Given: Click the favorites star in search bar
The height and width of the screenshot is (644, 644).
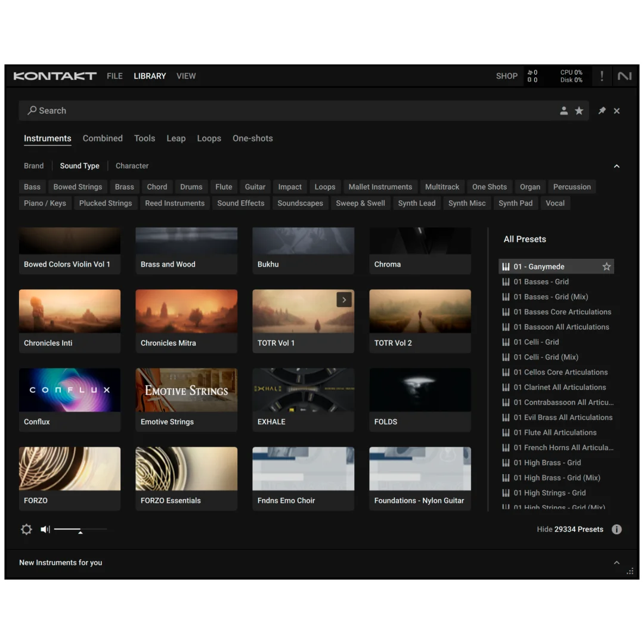Looking at the screenshot, I should pos(579,111).
